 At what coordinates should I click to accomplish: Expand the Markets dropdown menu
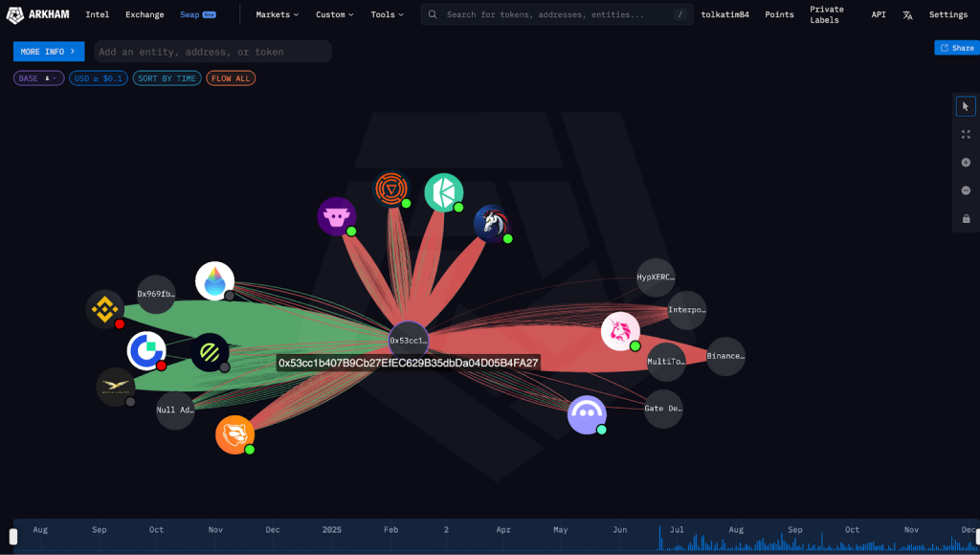[x=277, y=15]
